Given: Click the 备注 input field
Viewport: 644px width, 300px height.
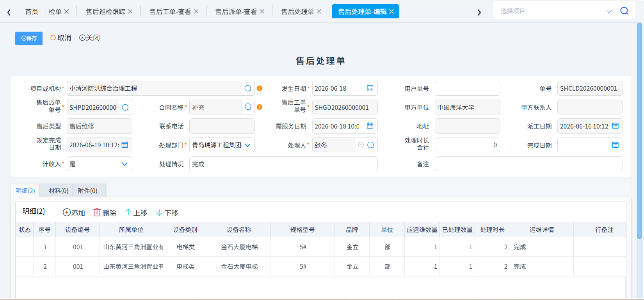Looking at the screenshot, I should [x=529, y=164].
